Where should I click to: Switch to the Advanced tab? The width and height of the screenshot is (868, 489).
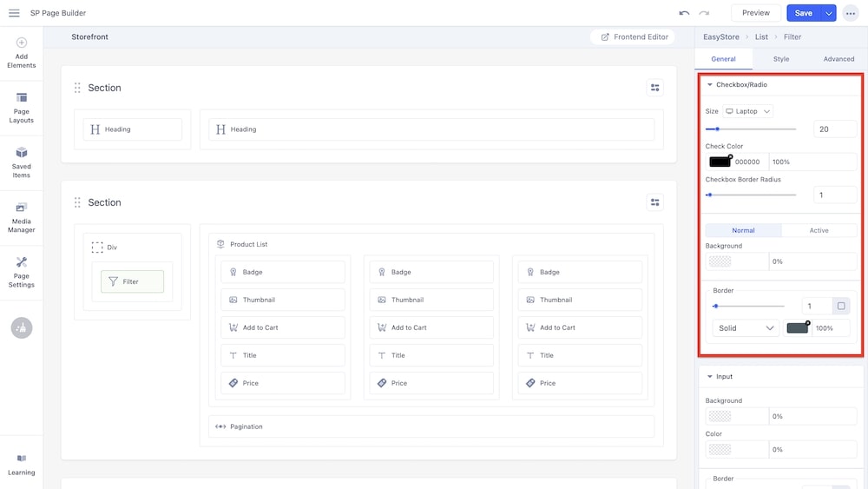pos(838,59)
